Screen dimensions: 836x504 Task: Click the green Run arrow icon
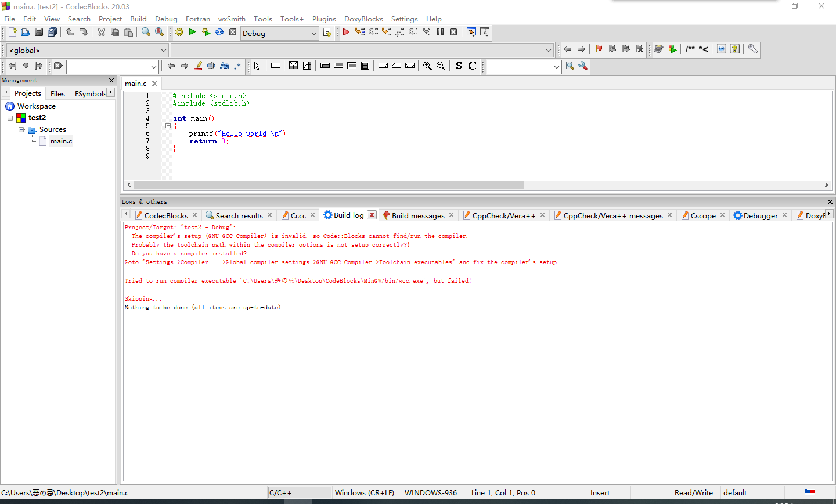click(x=193, y=33)
